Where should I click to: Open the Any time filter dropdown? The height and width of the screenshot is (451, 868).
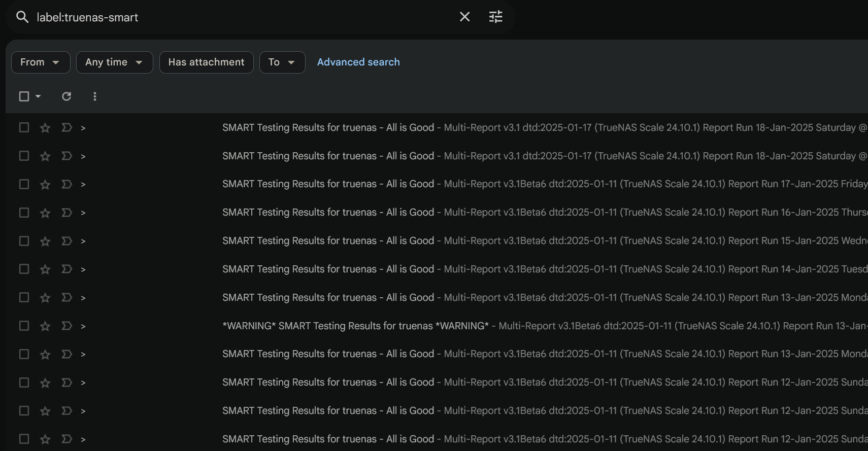coord(115,62)
